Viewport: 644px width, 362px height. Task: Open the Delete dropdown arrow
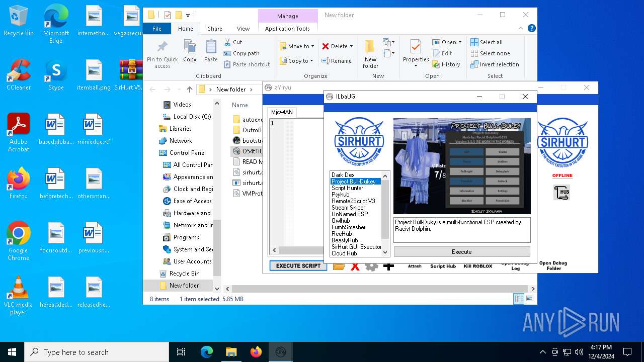[x=351, y=46]
